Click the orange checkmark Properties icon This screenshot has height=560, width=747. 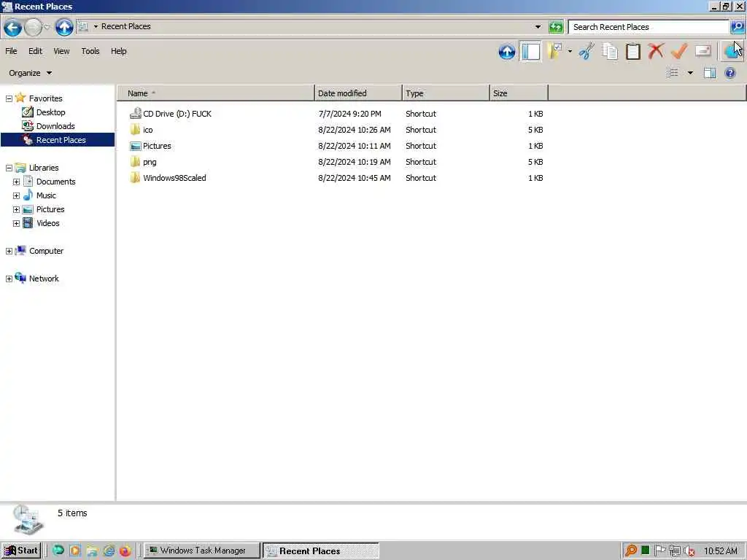(679, 51)
